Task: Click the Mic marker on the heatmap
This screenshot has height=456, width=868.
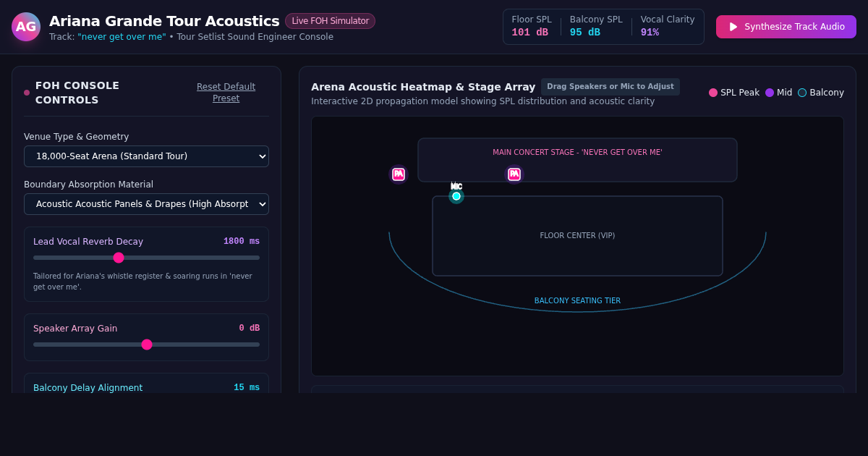Action: tap(456, 196)
